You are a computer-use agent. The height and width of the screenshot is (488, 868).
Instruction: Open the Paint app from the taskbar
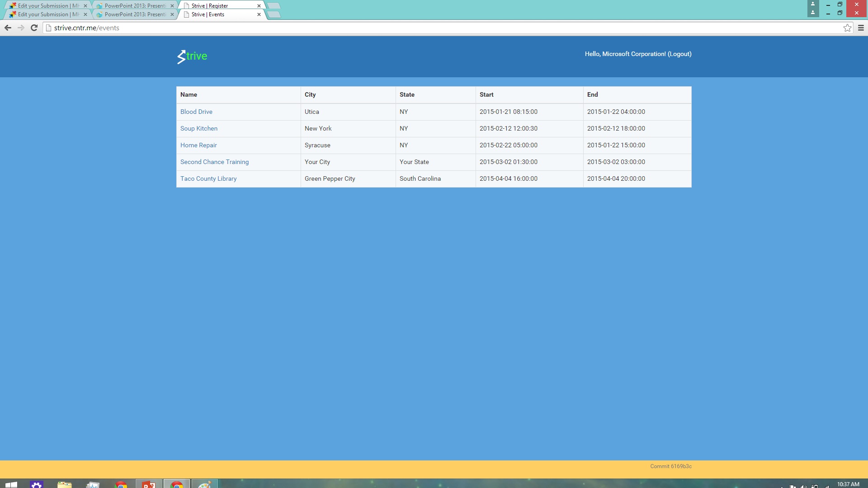pos(204,484)
